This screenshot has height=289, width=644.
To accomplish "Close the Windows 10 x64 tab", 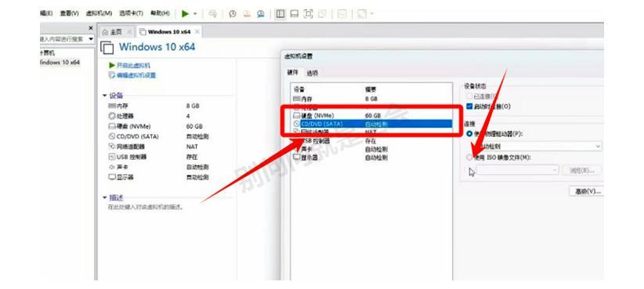I will [x=197, y=32].
